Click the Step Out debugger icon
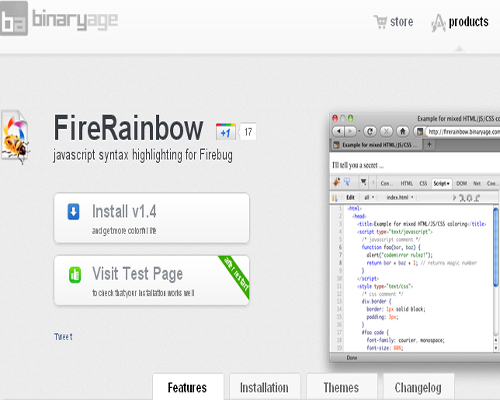This screenshot has height=400, width=500. [x=477, y=198]
